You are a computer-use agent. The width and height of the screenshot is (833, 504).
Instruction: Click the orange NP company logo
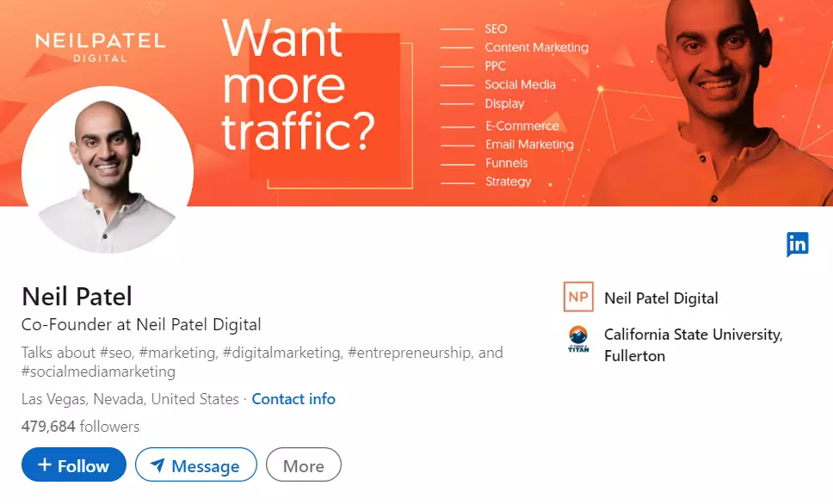pos(578,298)
